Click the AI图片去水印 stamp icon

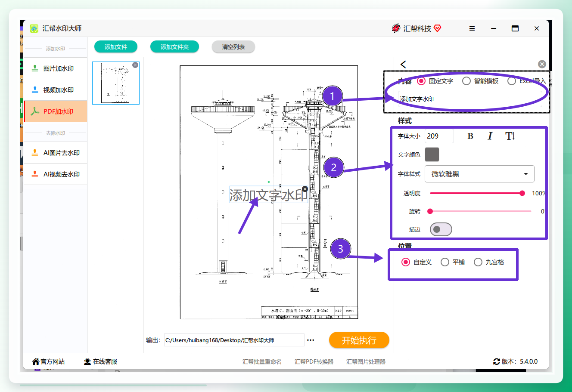[x=35, y=153]
